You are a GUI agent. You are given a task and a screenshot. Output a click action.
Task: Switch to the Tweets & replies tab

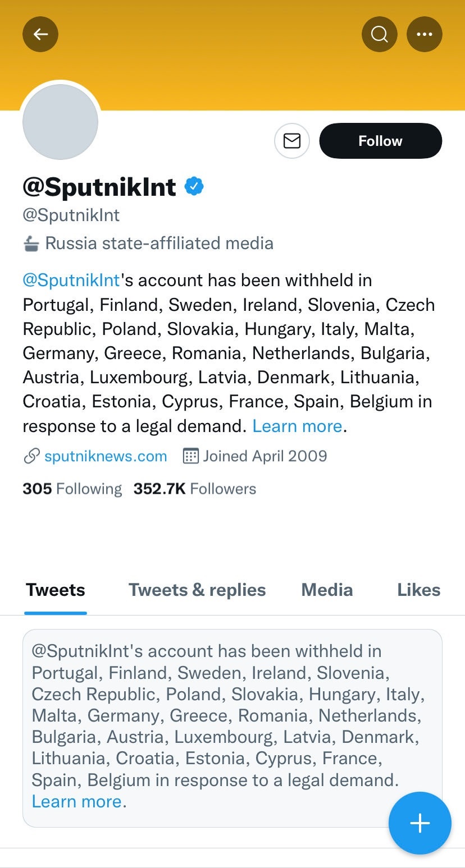(x=197, y=590)
